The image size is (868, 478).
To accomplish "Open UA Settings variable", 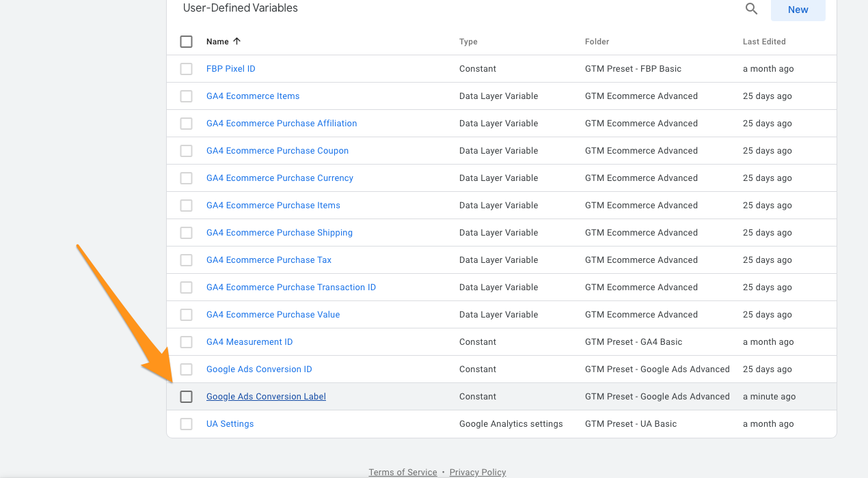I will 230,424.
